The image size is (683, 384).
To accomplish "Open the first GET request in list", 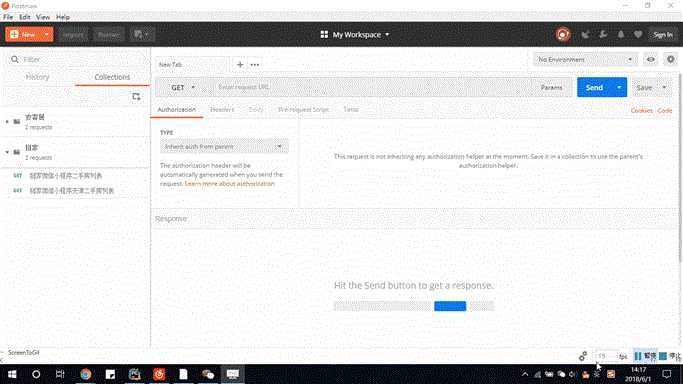I will [65, 175].
